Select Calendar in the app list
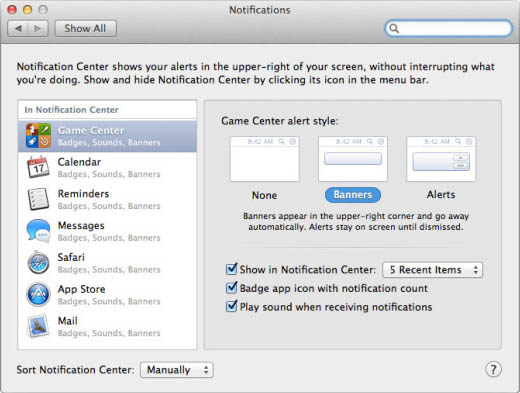The image size is (520, 393). click(x=107, y=168)
